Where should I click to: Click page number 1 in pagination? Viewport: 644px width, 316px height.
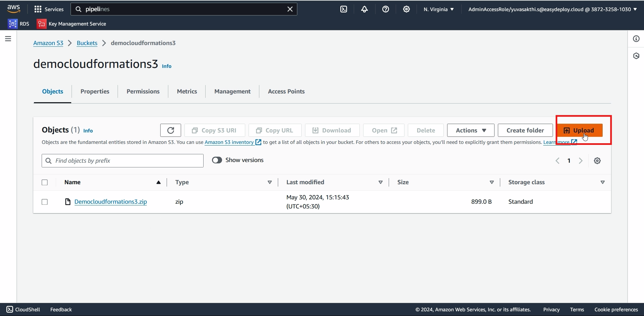point(569,161)
